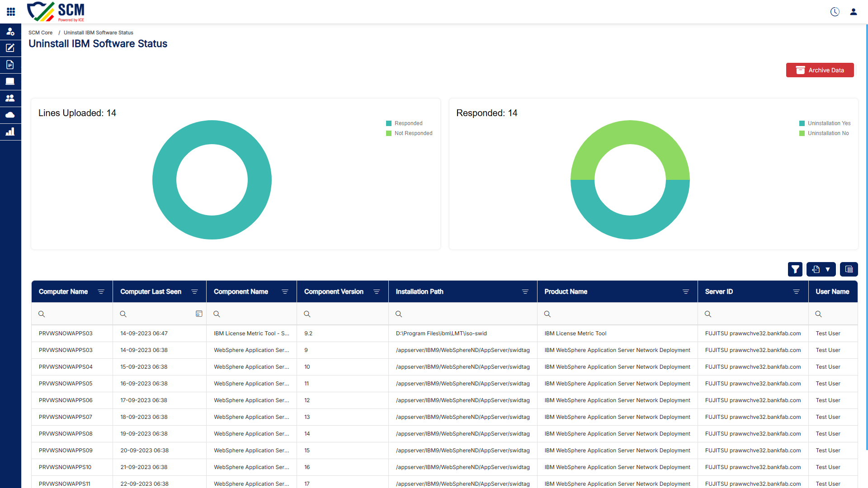This screenshot has height=488, width=868.
Task: Open Computer Name column filter menu
Action: [x=101, y=292]
